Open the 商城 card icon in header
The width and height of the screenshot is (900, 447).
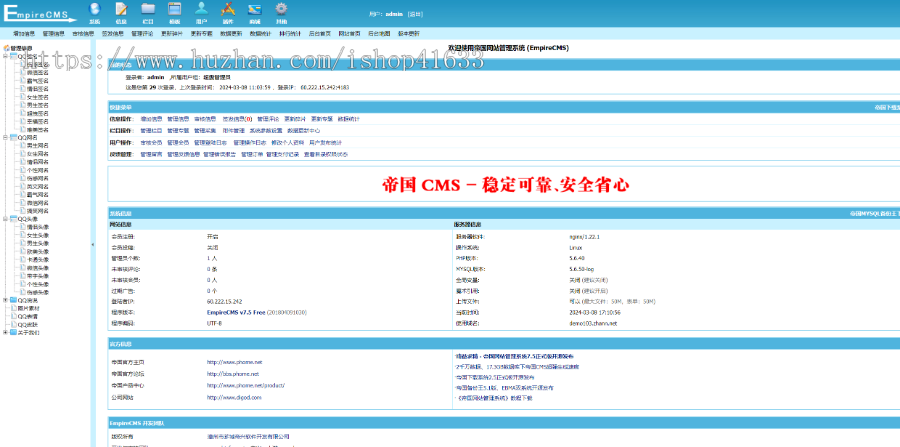(x=254, y=9)
